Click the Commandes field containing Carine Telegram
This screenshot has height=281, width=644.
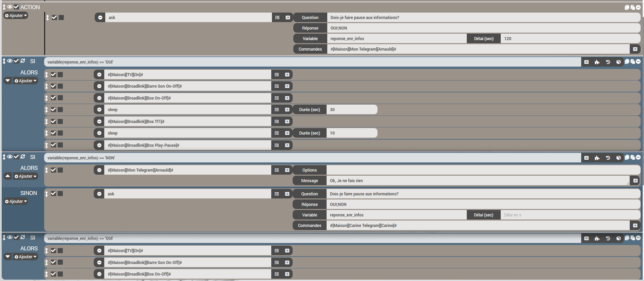478,225
